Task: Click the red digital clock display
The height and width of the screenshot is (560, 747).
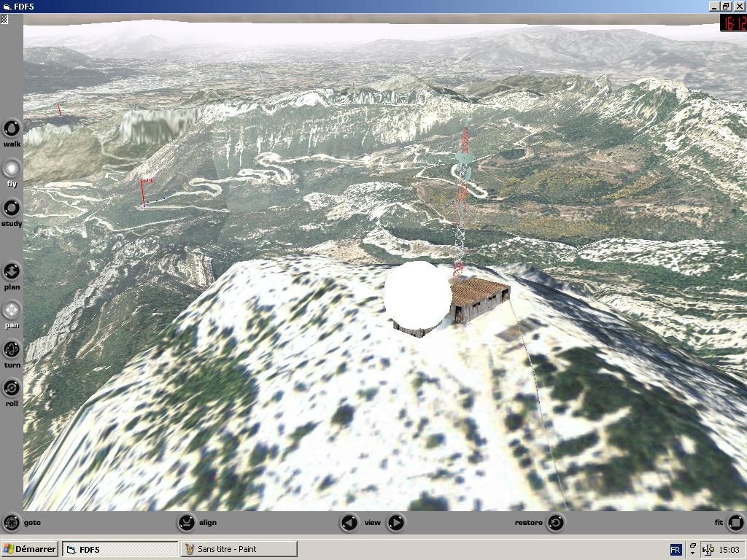Action: coord(732,23)
